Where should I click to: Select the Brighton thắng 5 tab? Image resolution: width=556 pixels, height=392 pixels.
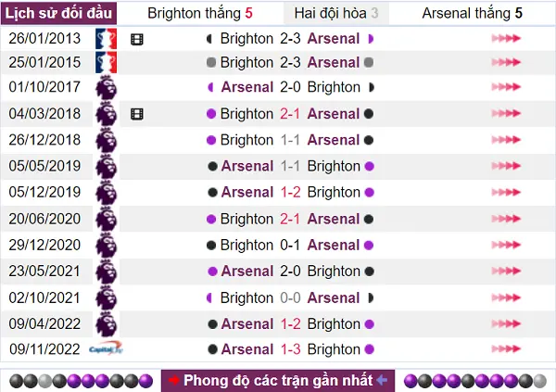click(200, 14)
